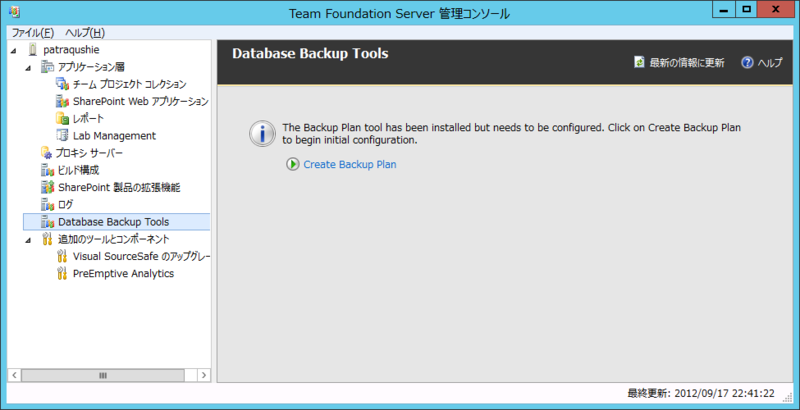This screenshot has width=800, height=410.
Task: Select SharePoint Web アプリケーション tree item
Action: pyautogui.click(x=141, y=101)
